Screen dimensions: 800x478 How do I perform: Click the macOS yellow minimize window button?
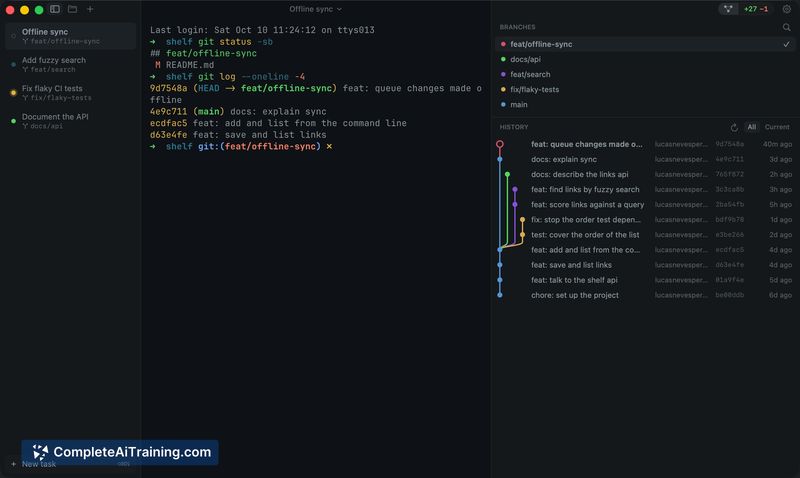[x=24, y=10]
